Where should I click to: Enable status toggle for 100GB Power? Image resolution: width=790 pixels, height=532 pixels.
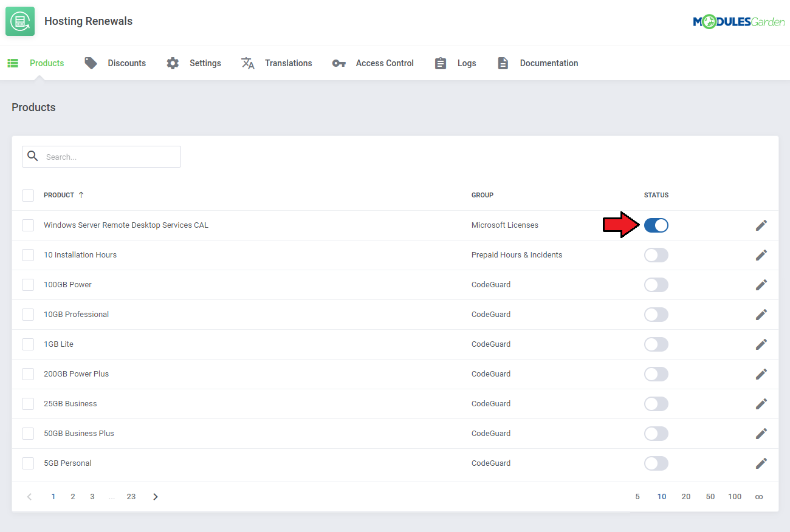point(656,285)
